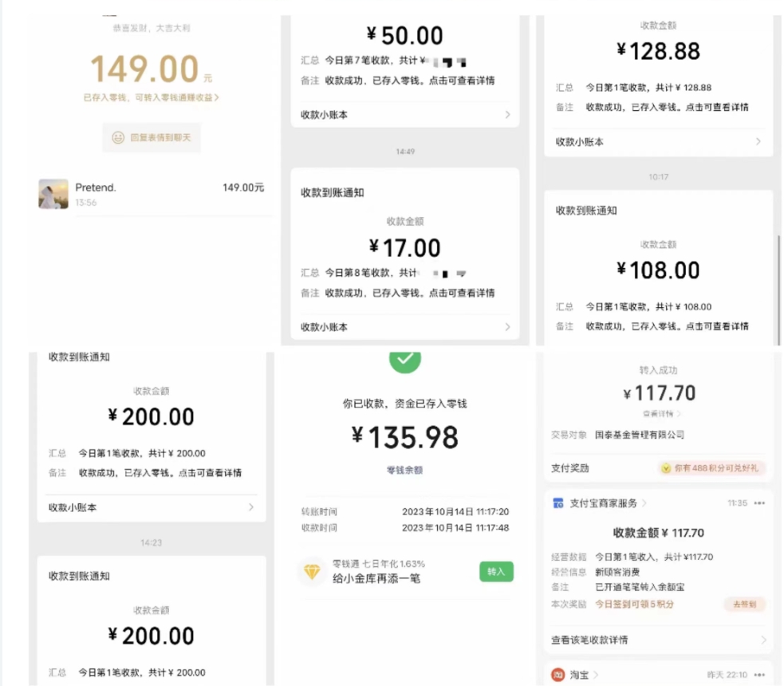
Task: Click the orange 淘宝 icon
Action: tap(558, 675)
